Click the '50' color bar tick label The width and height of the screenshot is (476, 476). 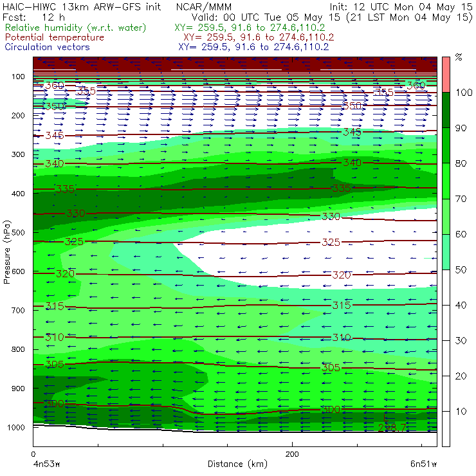(x=461, y=270)
